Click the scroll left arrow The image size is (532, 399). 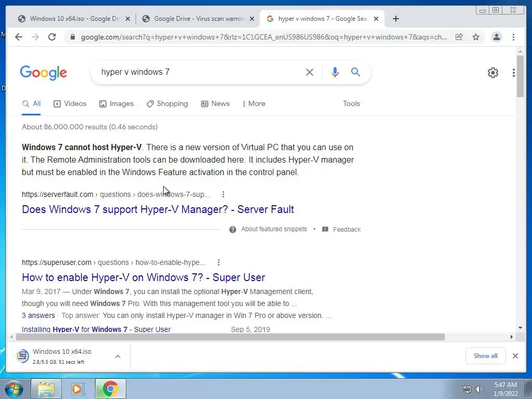click(11, 337)
